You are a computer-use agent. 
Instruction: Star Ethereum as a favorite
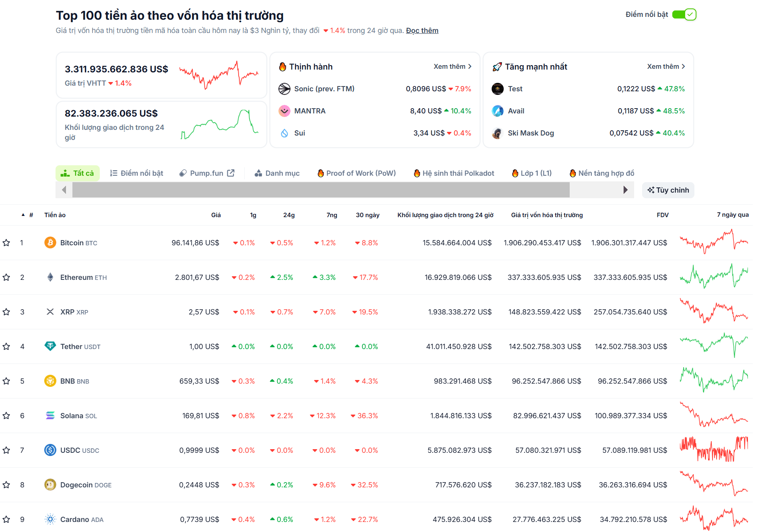point(6,277)
